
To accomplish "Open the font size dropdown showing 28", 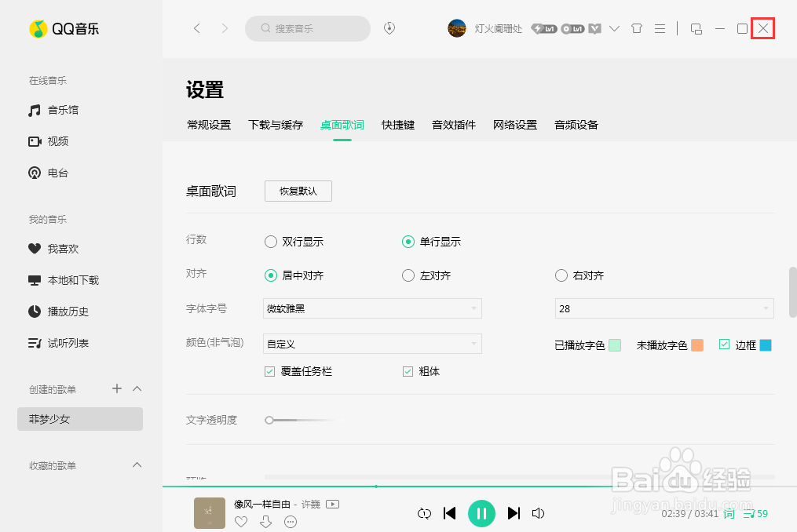I will 664,308.
